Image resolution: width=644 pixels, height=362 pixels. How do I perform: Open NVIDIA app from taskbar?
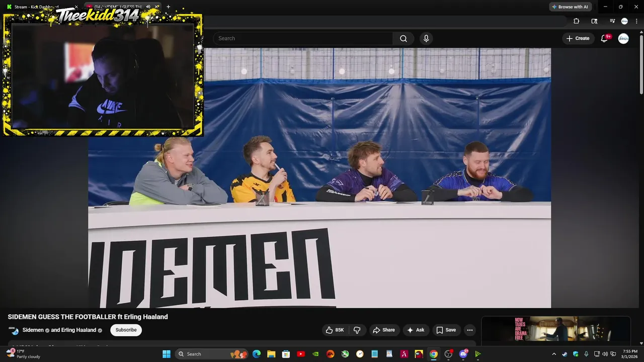[315, 354]
